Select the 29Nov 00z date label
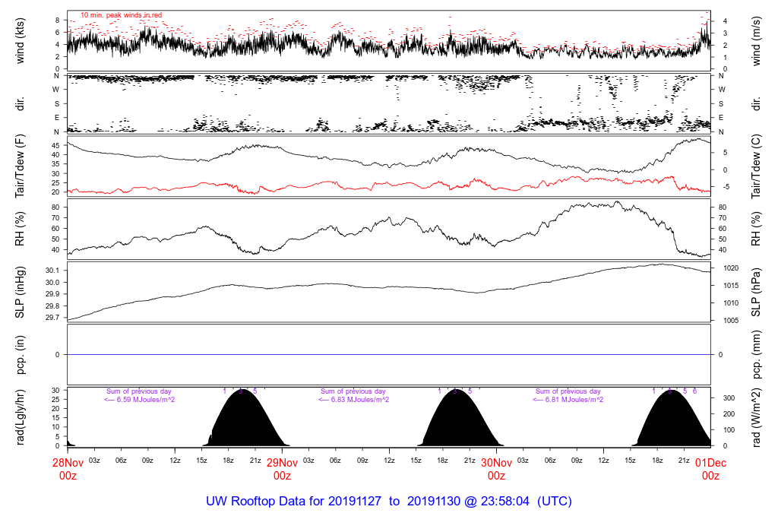778x532 pixels. [282, 468]
